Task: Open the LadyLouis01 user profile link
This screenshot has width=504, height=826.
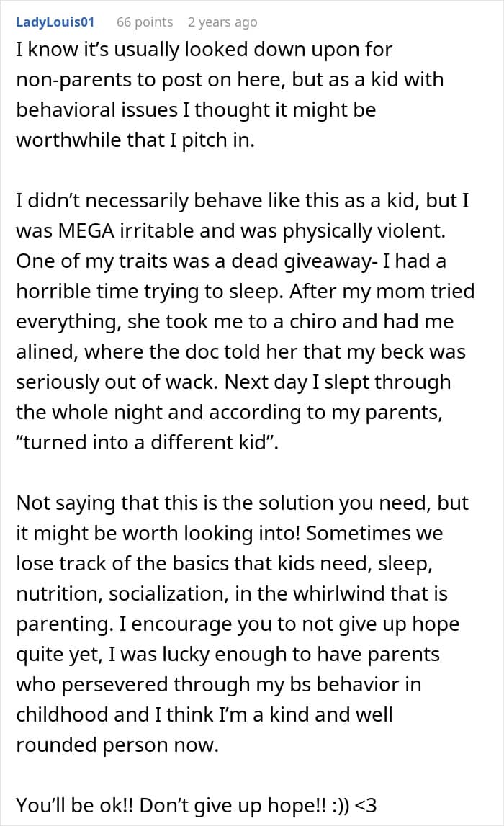Action: click(55, 22)
